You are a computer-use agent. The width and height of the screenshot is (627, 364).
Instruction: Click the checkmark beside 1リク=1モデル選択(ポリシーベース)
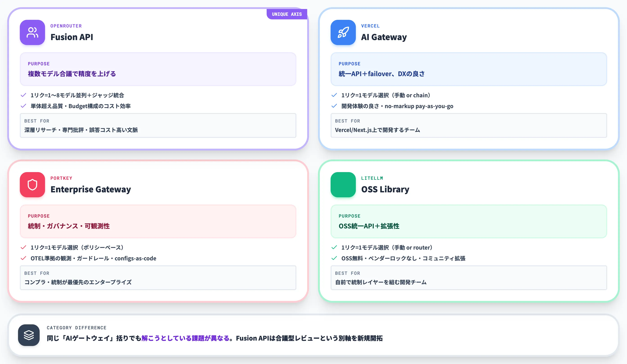click(23, 247)
